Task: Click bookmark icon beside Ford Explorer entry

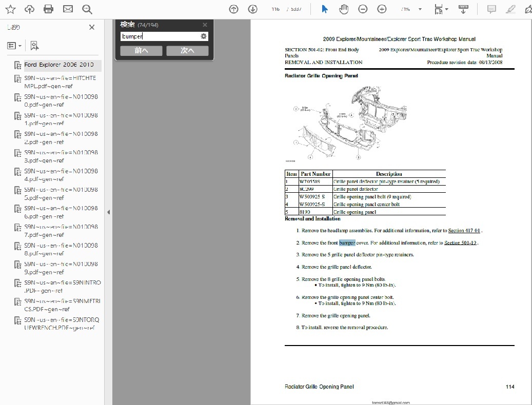Action: pos(17,65)
